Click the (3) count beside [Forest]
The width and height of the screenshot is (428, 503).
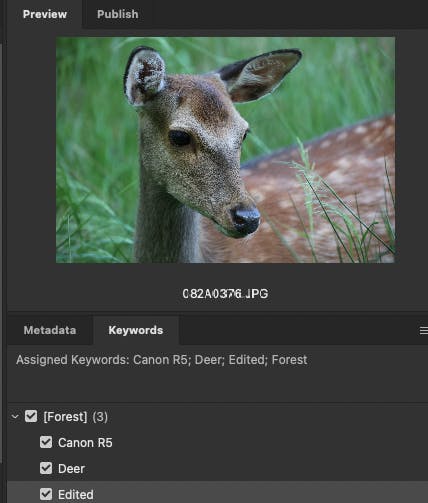[100, 417]
